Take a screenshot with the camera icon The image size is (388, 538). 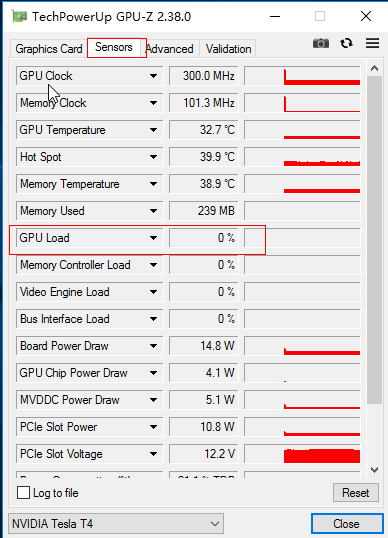point(321,44)
